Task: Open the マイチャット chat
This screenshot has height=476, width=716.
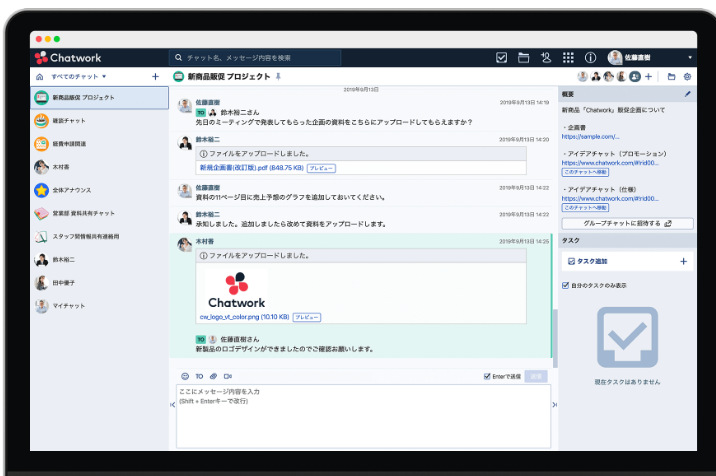Action: click(x=100, y=306)
